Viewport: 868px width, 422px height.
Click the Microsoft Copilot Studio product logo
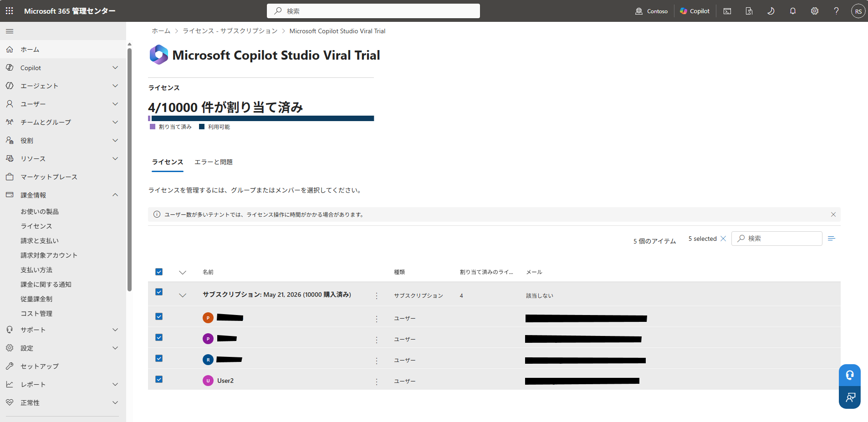point(159,55)
